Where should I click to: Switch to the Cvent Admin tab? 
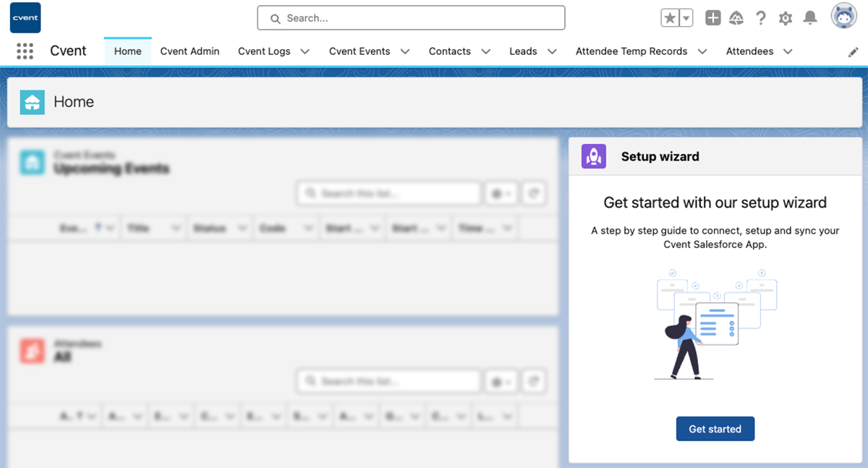pyautogui.click(x=190, y=51)
